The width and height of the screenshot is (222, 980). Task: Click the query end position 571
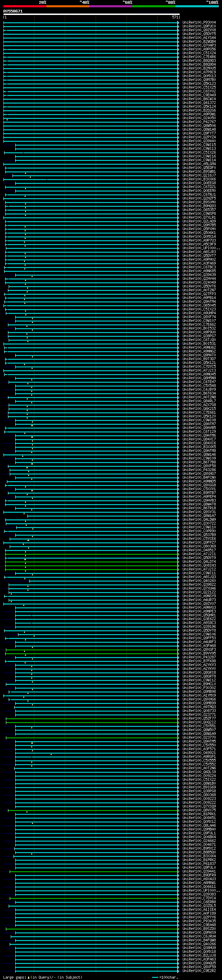click(x=175, y=17)
